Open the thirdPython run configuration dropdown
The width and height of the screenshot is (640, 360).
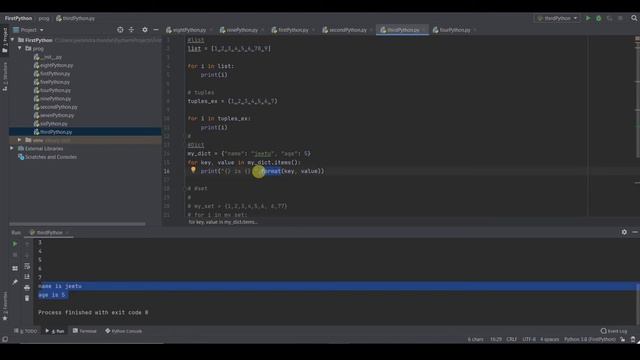(x=557, y=18)
